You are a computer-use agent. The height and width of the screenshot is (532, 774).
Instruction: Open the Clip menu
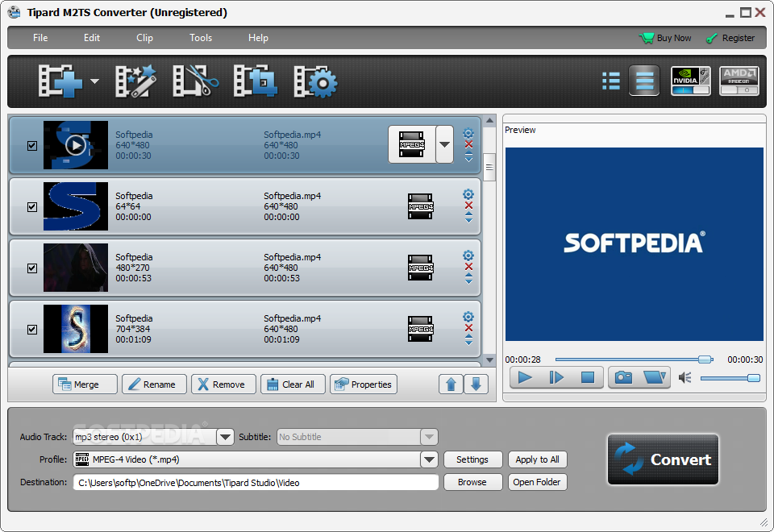point(144,38)
